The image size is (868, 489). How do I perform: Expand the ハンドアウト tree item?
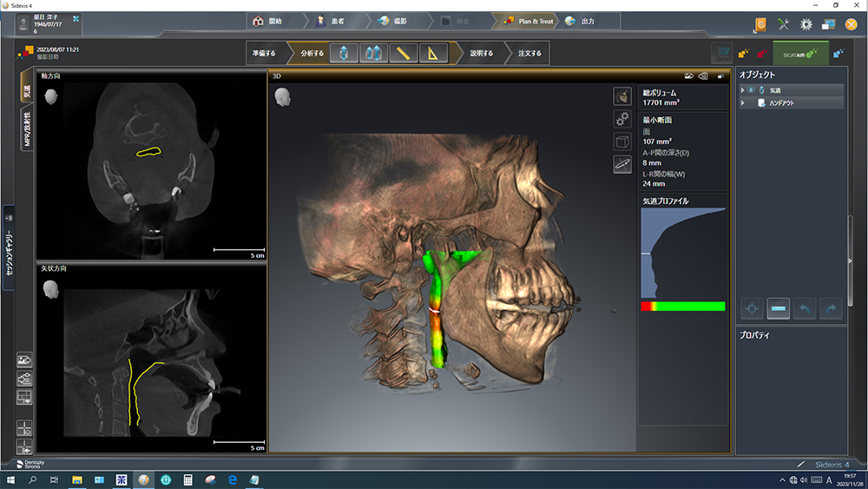(x=742, y=102)
